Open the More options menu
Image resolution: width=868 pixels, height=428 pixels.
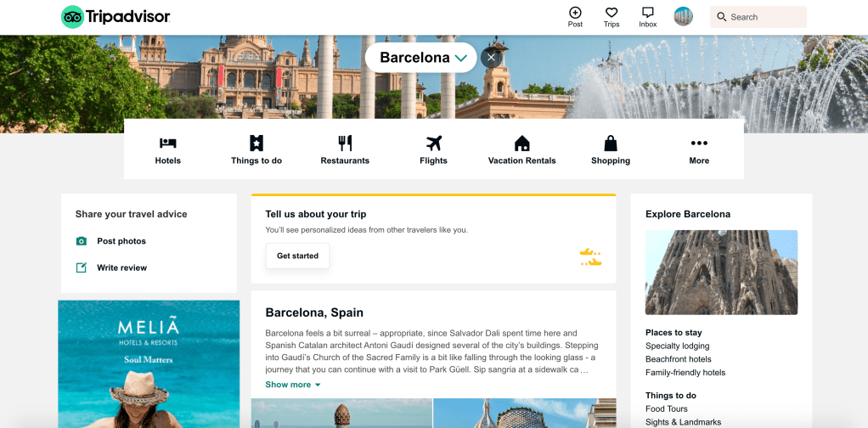(x=699, y=150)
